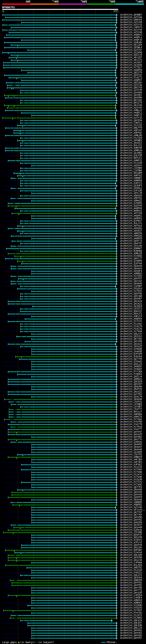Viewport: 146px width, 644px height.
Task: Select hit label UniRef100_P14279
Action: 131,326
